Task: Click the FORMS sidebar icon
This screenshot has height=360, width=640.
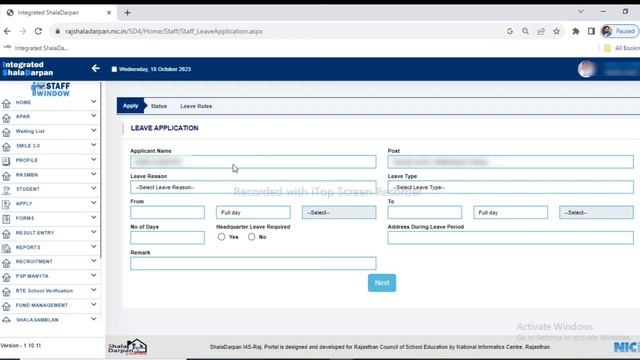Action: coord(6,219)
